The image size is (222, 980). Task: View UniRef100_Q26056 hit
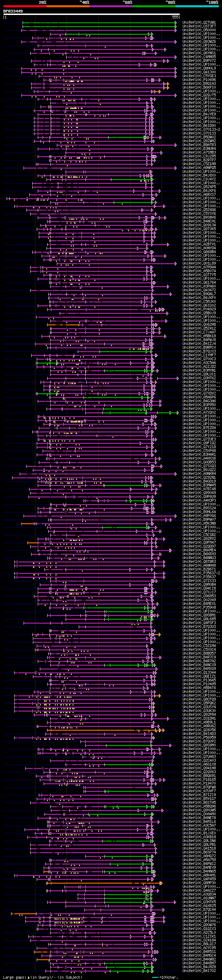[199, 730]
